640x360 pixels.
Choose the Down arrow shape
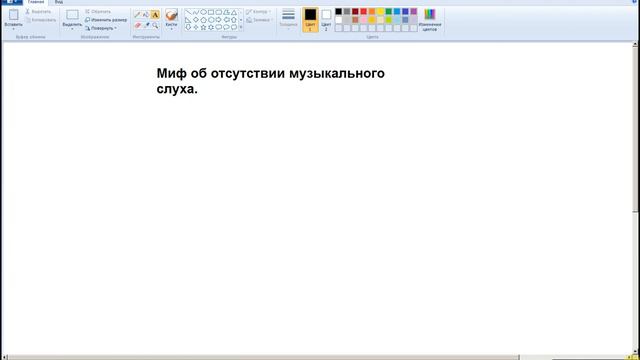coord(188,27)
